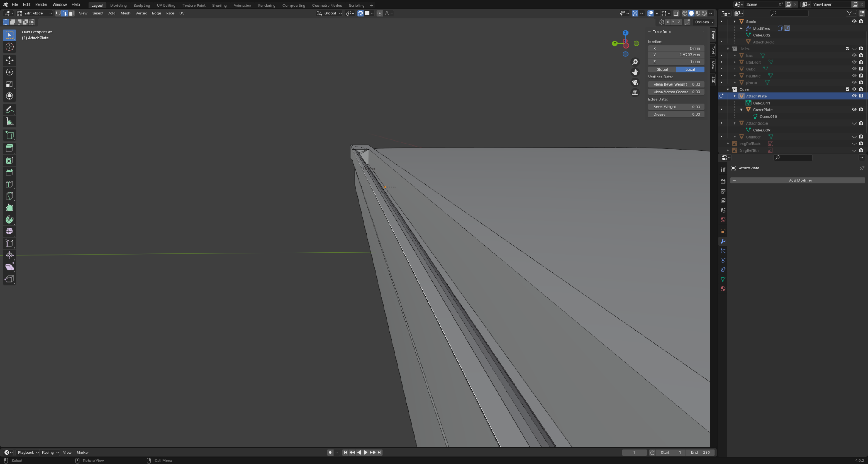Collapse the Transform panel
This screenshot has height=464, width=868.
[x=659, y=31]
